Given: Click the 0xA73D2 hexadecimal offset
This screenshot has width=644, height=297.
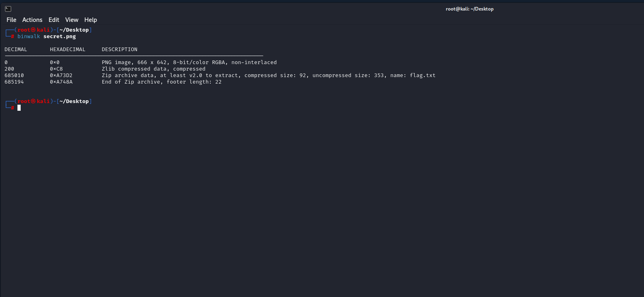Looking at the screenshot, I should coord(61,75).
